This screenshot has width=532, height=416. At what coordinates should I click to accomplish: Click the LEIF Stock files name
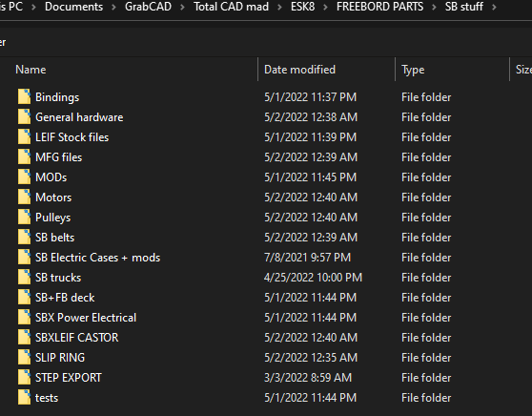coord(72,137)
